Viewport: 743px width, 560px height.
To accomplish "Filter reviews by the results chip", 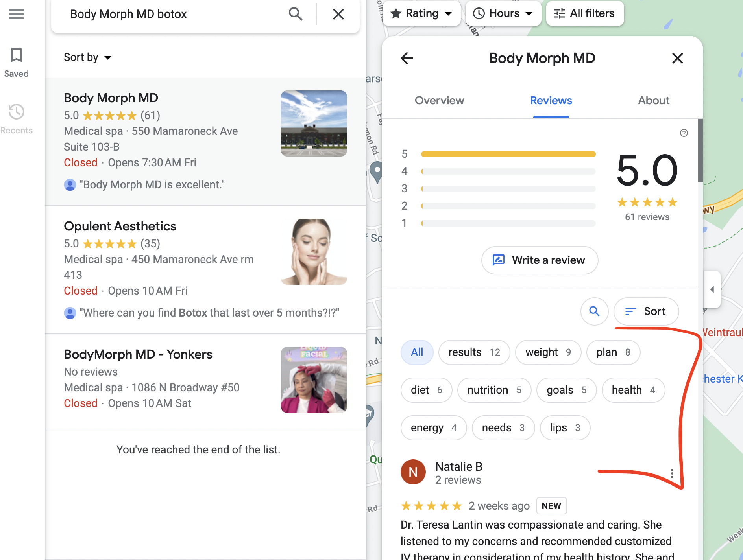I will 474,352.
